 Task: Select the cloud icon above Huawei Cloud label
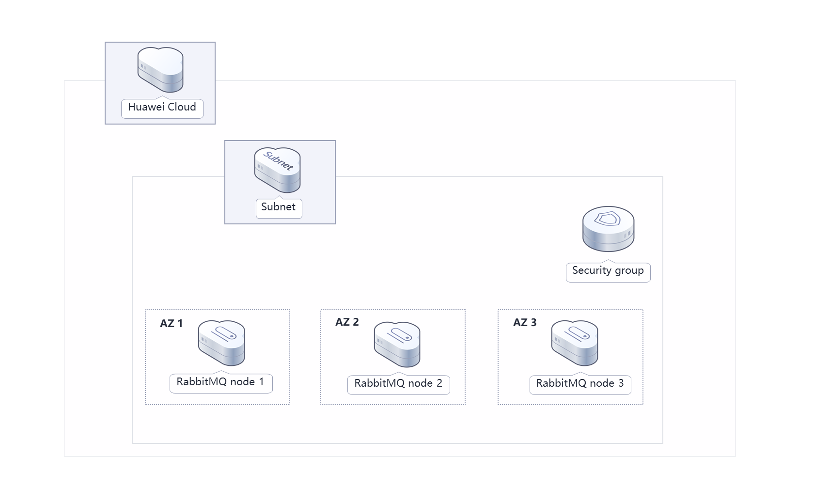160,70
